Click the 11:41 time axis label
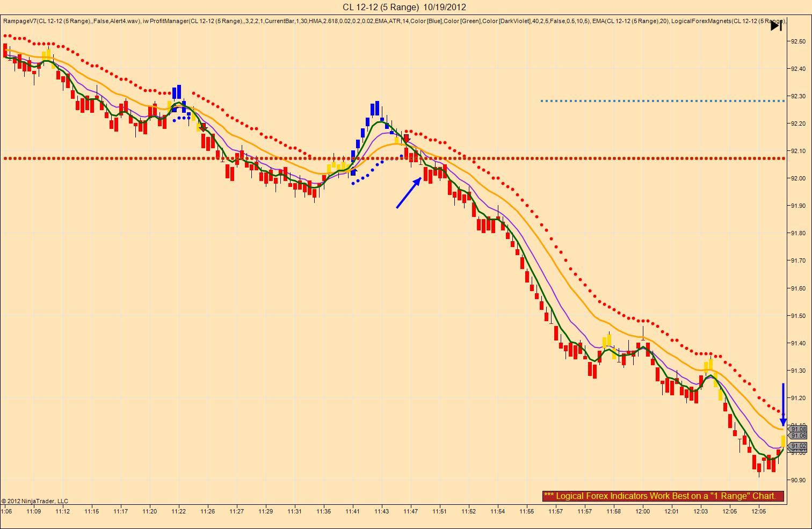 pos(352,511)
